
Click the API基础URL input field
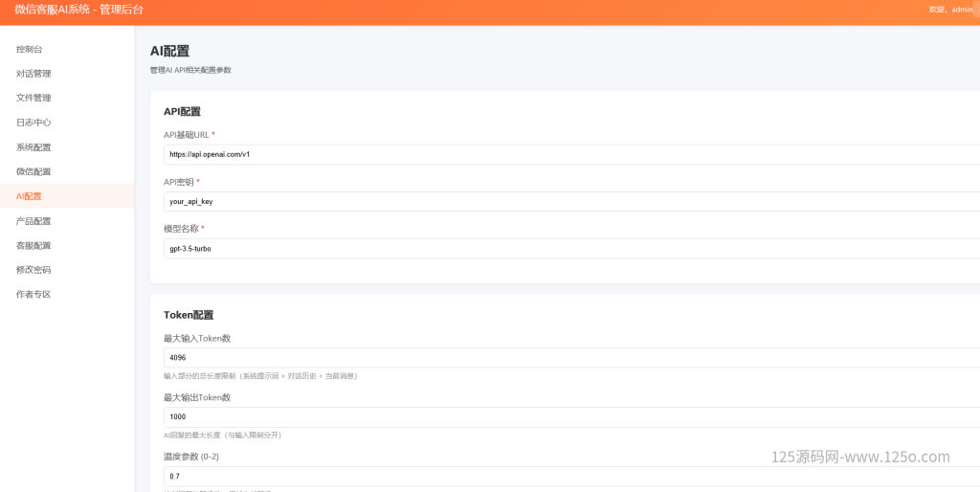570,154
